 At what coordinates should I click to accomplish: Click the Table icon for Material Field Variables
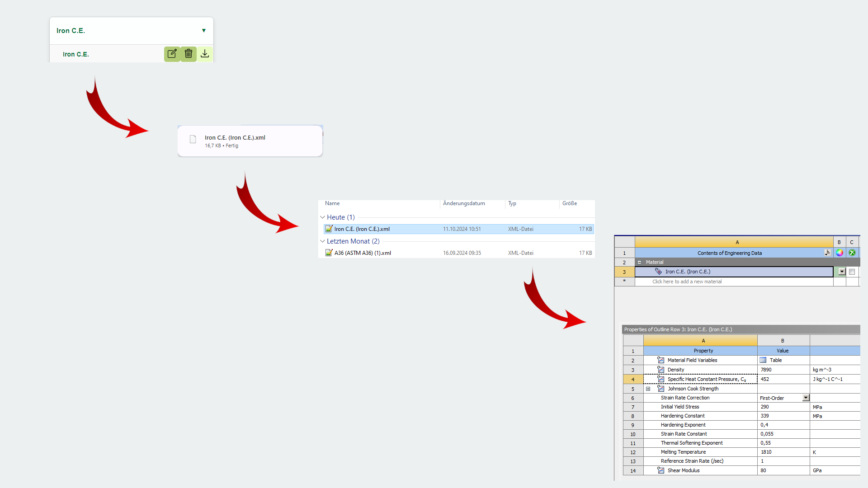point(763,360)
